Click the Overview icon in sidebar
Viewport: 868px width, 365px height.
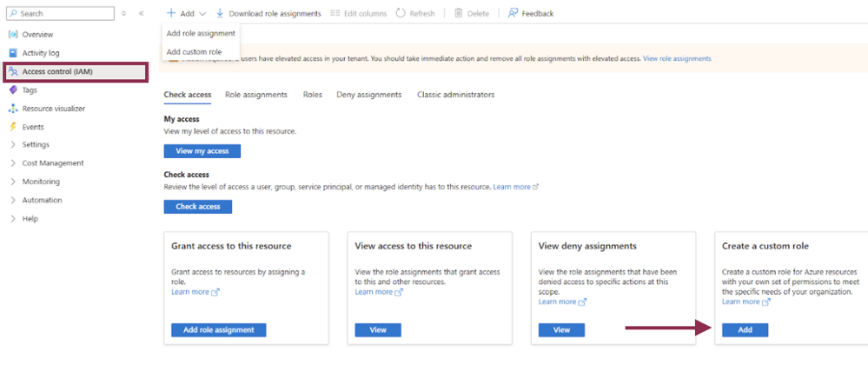(13, 35)
